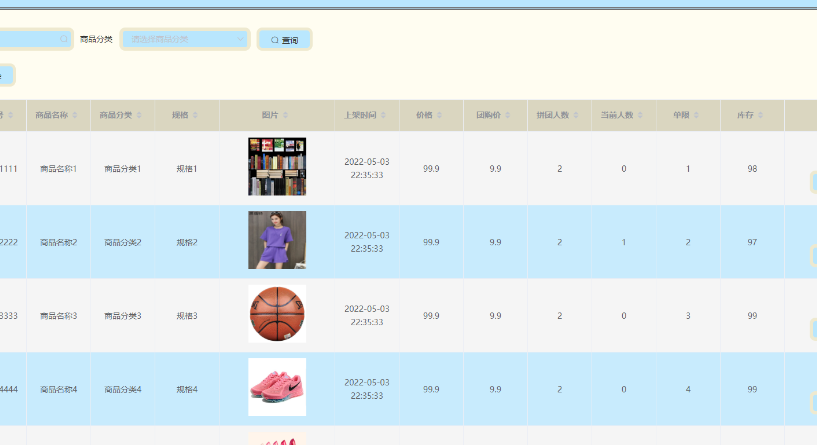817x445 pixels.
Task: Sort by 规格 column caret
Action: tap(195, 115)
